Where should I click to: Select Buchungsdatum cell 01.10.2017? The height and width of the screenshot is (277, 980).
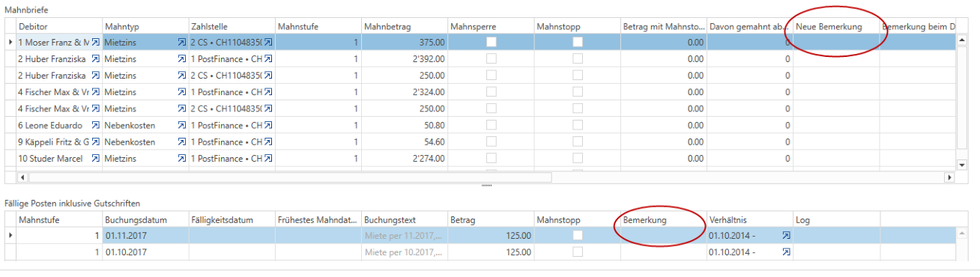(145, 252)
